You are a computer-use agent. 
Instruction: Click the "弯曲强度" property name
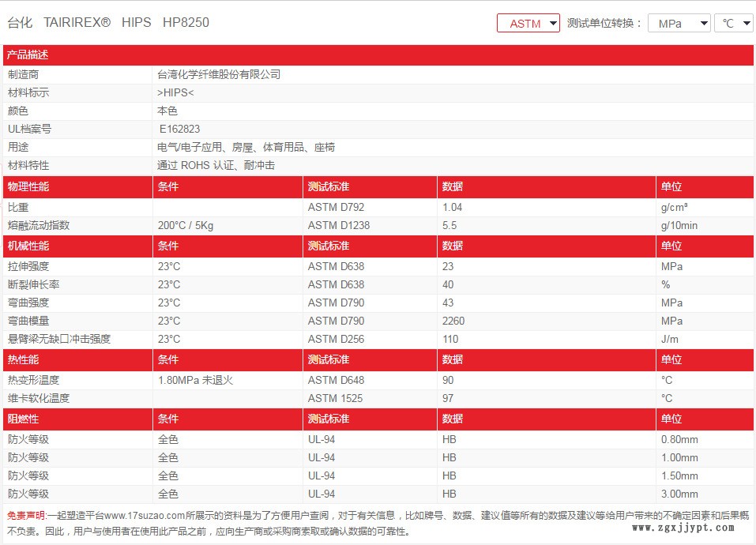[x=28, y=303]
